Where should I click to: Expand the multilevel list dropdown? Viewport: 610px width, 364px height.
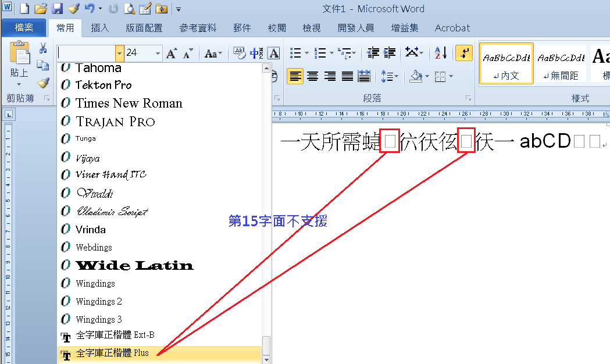click(354, 53)
